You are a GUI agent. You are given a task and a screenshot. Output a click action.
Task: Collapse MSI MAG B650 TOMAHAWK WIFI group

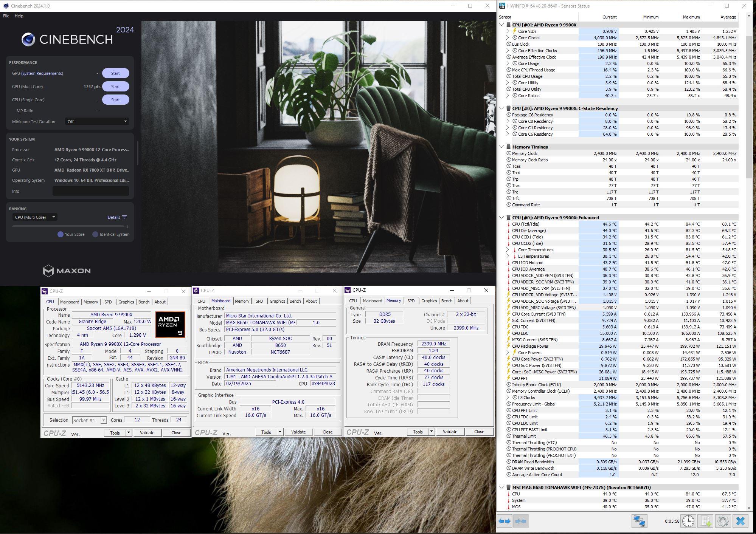coord(502,488)
